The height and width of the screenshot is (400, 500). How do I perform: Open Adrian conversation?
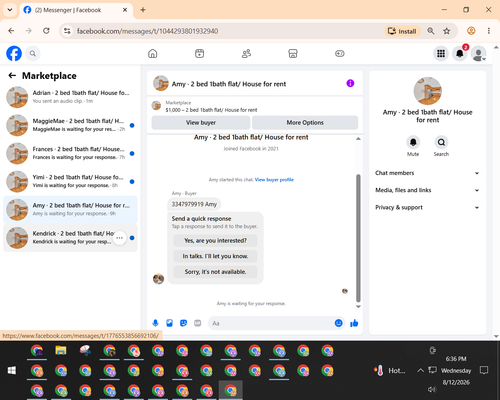tap(70, 97)
